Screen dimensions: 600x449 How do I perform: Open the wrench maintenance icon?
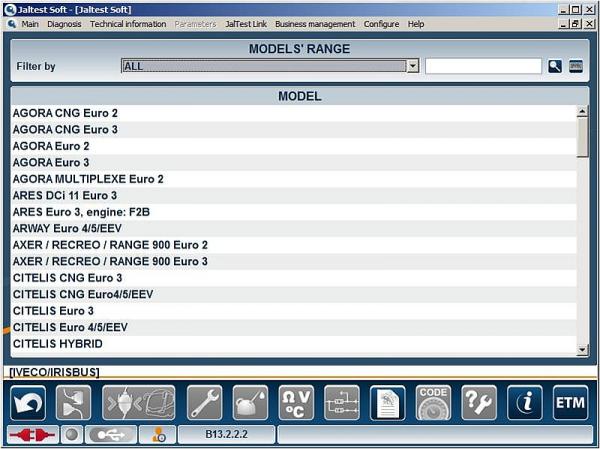[204, 403]
